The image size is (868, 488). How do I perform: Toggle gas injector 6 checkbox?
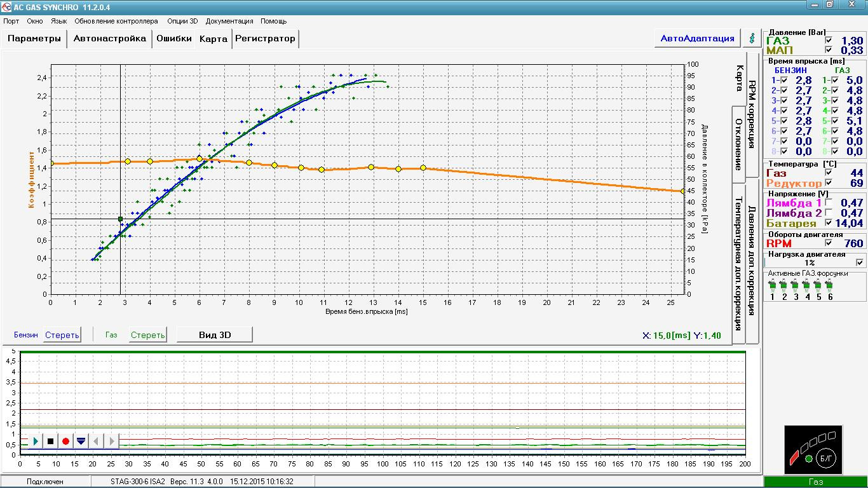click(x=835, y=131)
